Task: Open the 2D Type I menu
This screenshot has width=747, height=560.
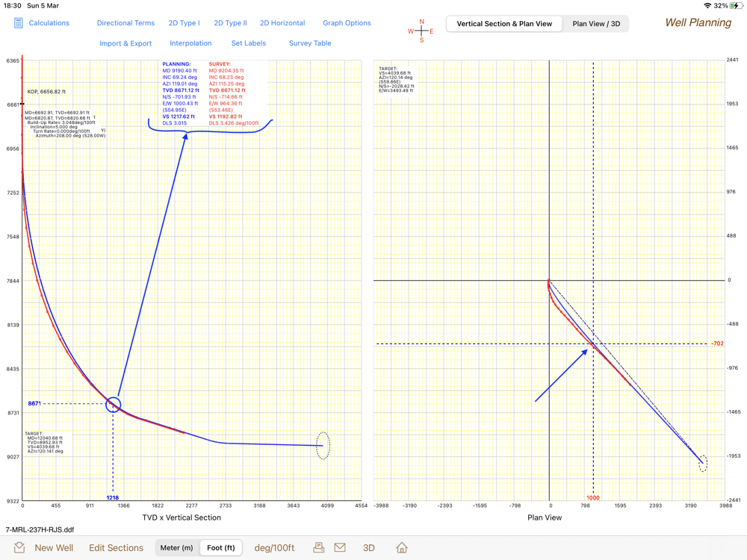Action: click(x=184, y=23)
